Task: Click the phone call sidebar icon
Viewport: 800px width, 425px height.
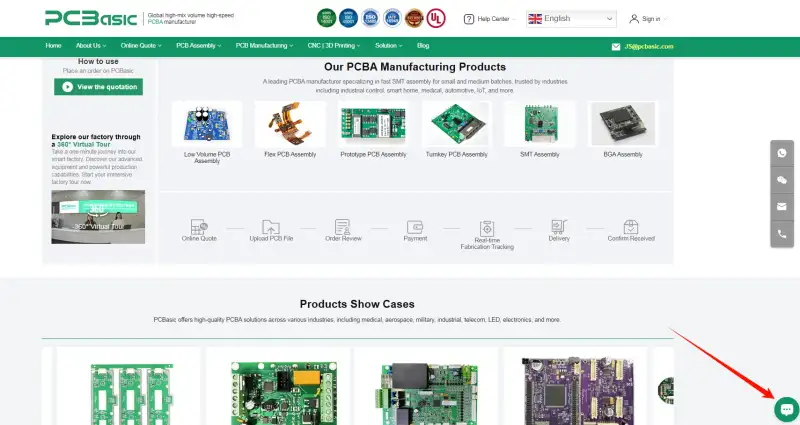Action: 782,234
